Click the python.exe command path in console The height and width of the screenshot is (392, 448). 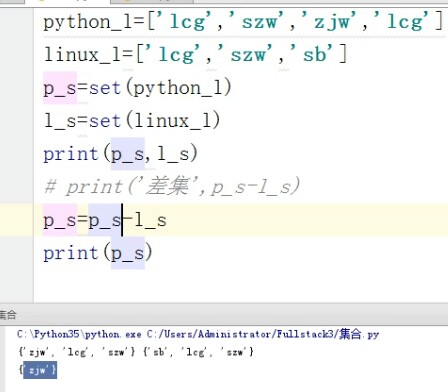(198, 334)
